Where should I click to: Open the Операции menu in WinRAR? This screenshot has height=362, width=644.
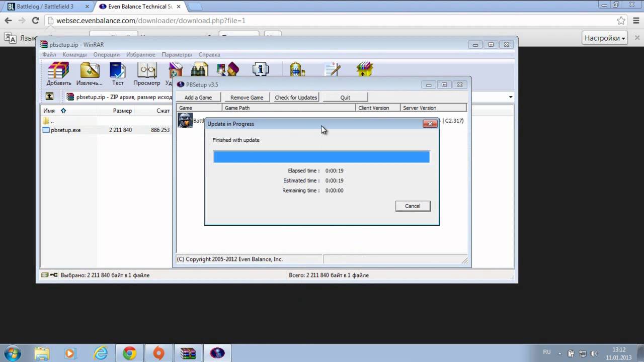tap(106, 54)
